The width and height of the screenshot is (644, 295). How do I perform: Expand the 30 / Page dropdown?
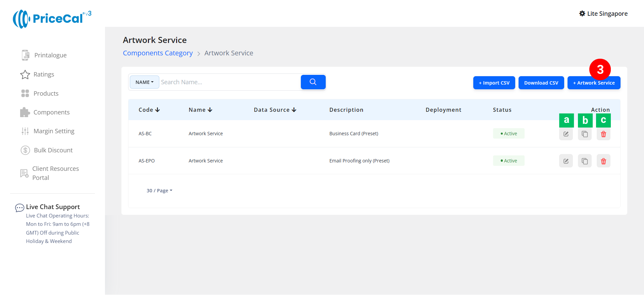pyautogui.click(x=159, y=191)
